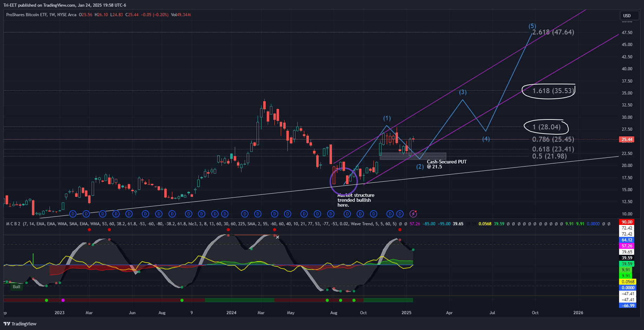
Task: Click the 47.50 price scale label
Action: coord(627,33)
